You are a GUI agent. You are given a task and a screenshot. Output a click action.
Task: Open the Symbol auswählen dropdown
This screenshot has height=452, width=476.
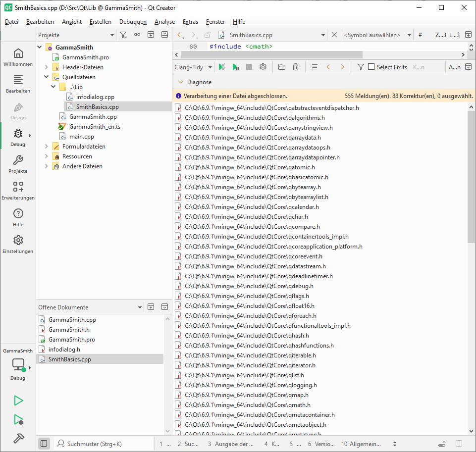377,35
